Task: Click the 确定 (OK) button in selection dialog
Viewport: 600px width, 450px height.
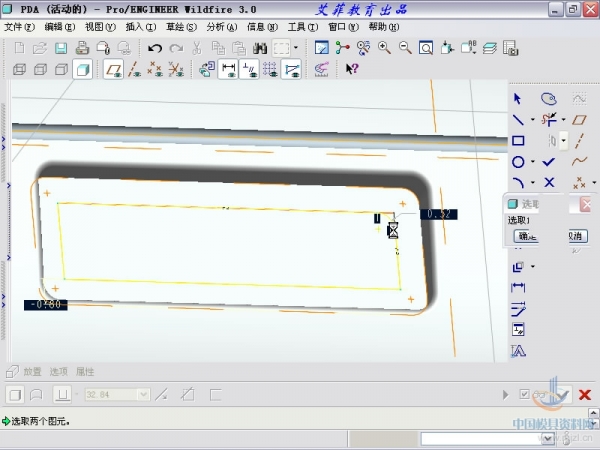Action: pyautogui.click(x=527, y=236)
